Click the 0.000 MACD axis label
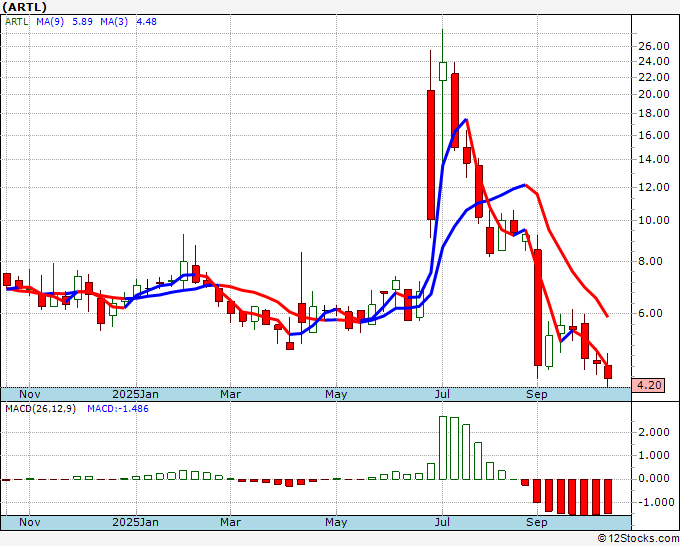Image resolution: width=680 pixels, height=546 pixels. click(652, 478)
